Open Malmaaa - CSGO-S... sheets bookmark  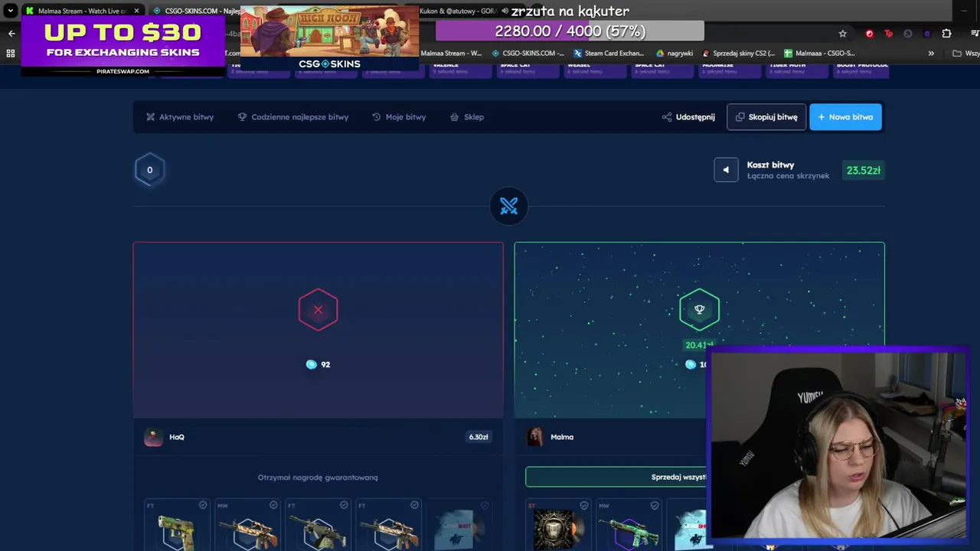coord(819,54)
